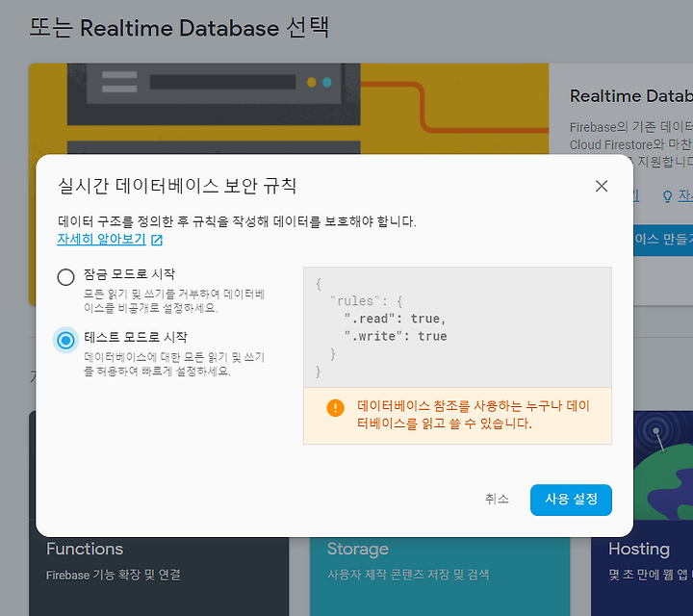Click the orange warning exclamation icon

[x=335, y=407]
